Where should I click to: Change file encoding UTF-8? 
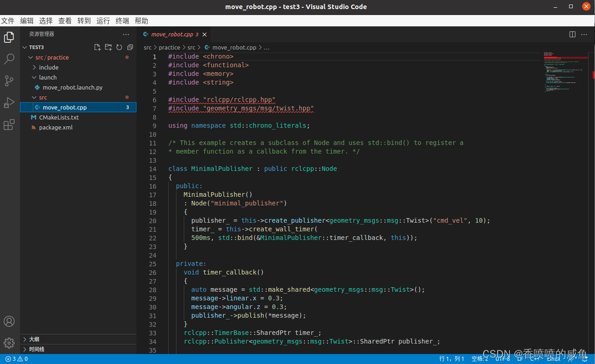click(x=503, y=359)
